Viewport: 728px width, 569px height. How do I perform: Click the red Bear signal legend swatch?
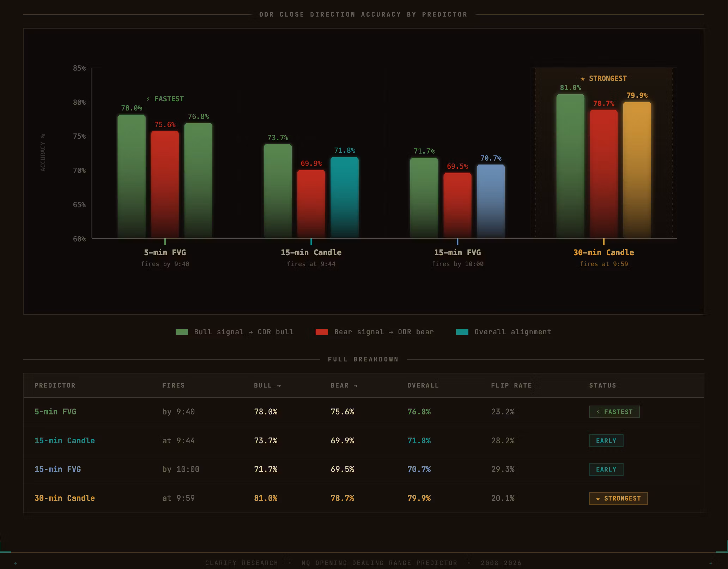[x=322, y=332]
